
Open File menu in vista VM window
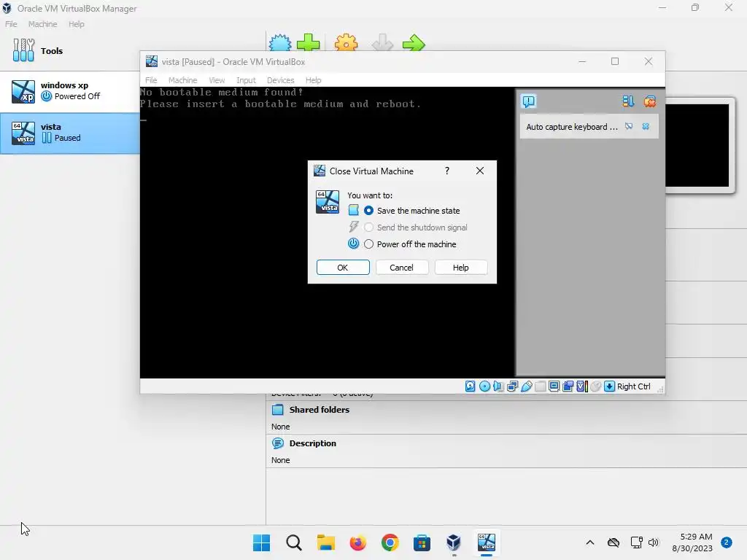pyautogui.click(x=151, y=80)
